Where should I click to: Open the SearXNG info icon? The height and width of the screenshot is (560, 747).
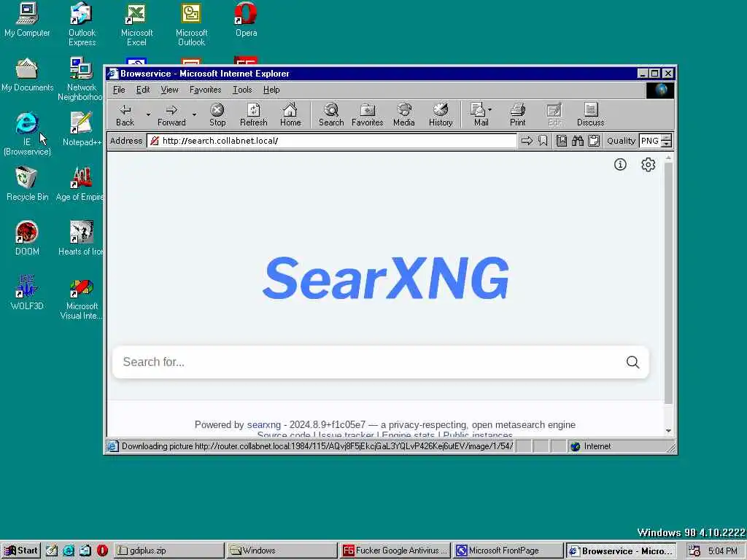click(x=620, y=165)
